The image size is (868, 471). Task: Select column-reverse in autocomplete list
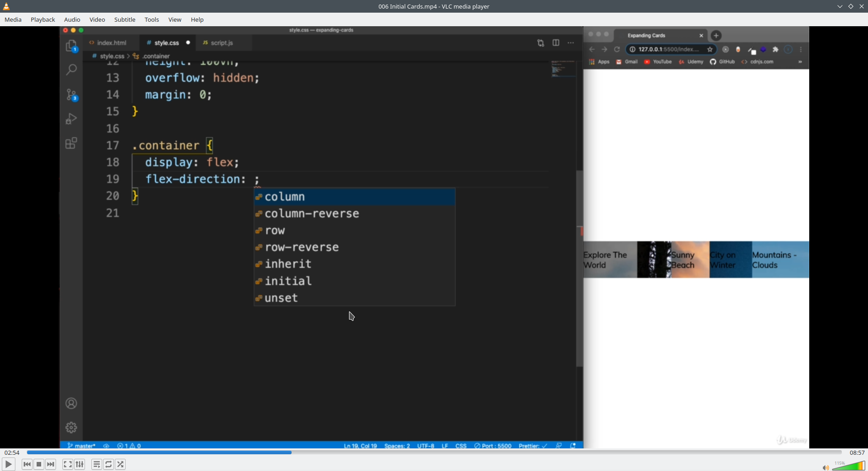click(x=354, y=213)
